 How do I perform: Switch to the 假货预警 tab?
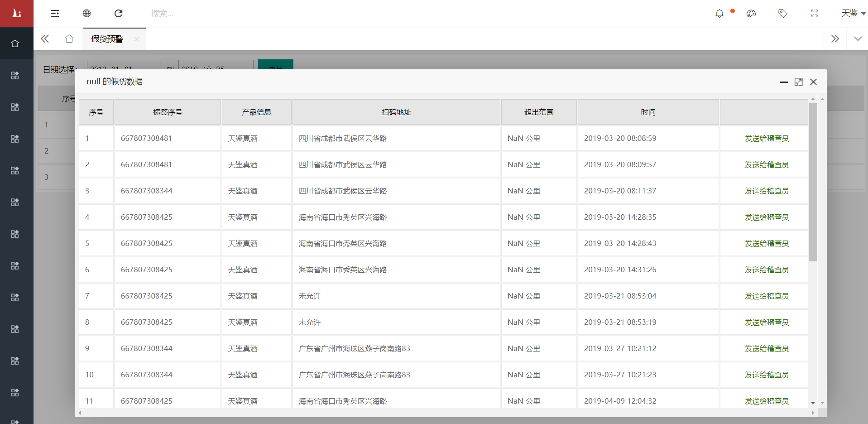[x=107, y=39]
